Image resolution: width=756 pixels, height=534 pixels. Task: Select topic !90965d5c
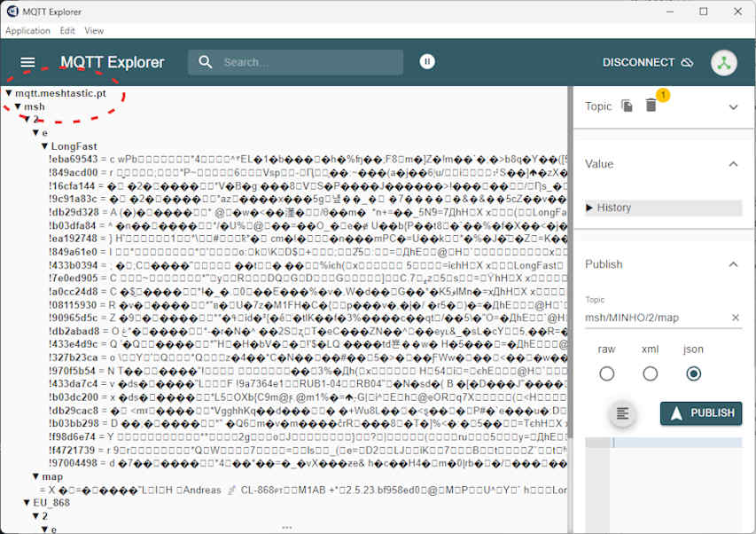[x=308, y=318]
